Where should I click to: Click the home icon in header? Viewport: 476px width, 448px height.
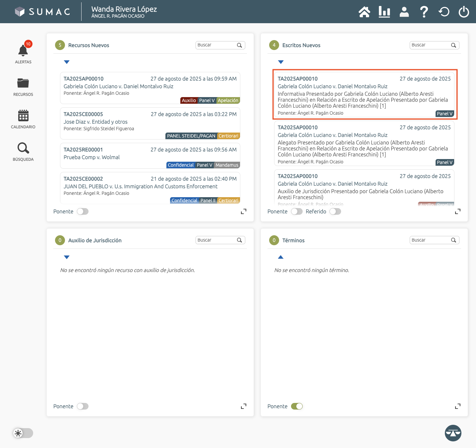point(364,12)
